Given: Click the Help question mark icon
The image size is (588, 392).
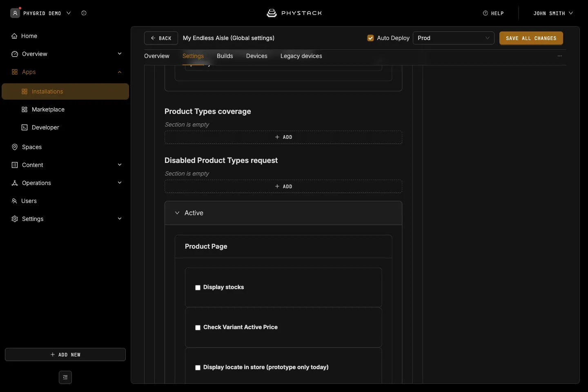Looking at the screenshot, I should tap(486, 13).
